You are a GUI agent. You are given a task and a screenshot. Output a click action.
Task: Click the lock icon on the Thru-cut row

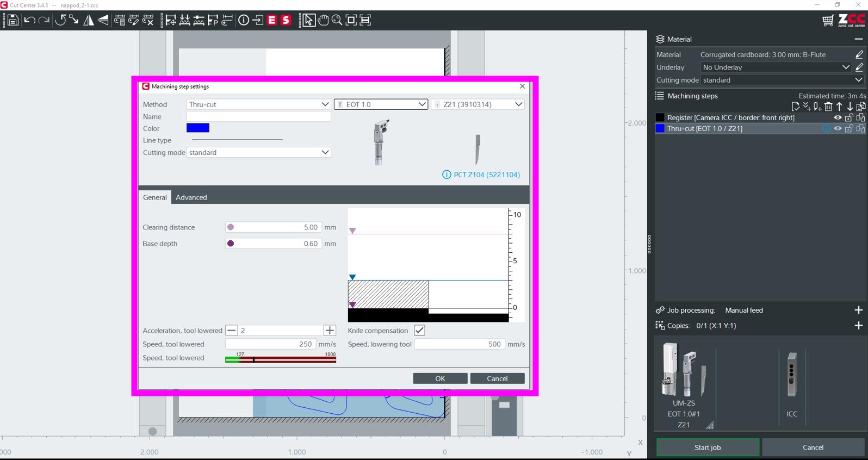coord(849,128)
